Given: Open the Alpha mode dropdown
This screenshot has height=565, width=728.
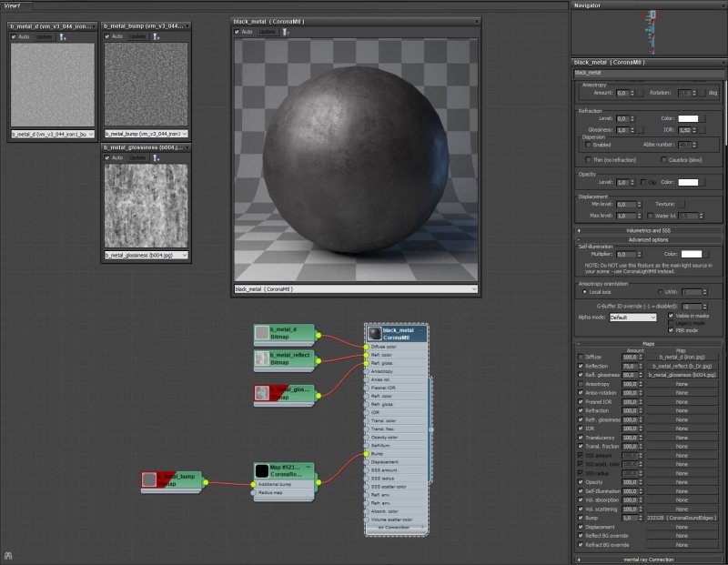Looking at the screenshot, I should click(x=632, y=318).
